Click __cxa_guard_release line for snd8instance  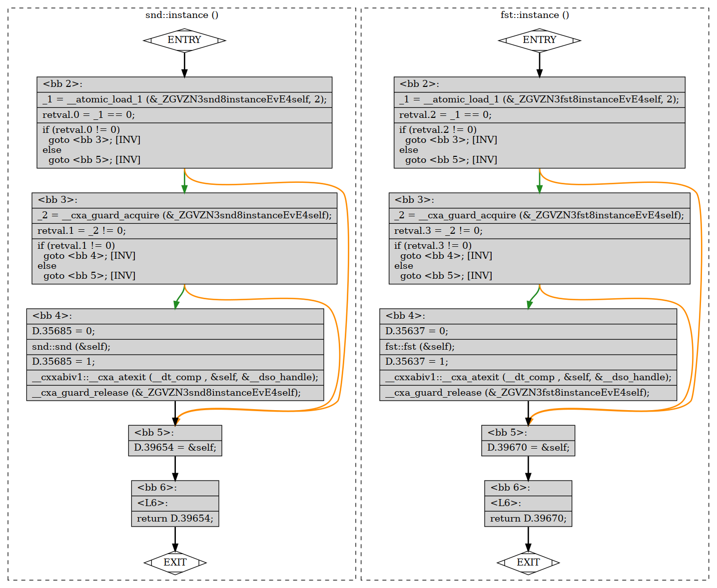pos(175,393)
